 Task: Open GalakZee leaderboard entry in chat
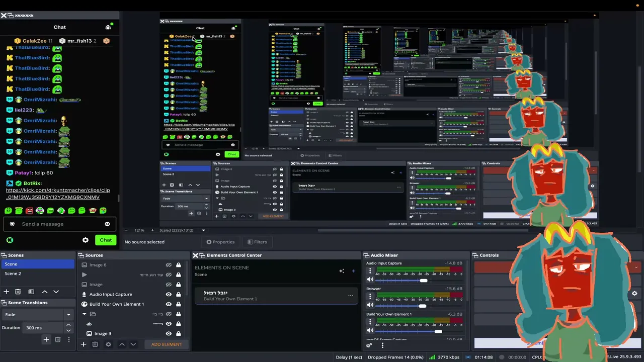click(x=34, y=41)
